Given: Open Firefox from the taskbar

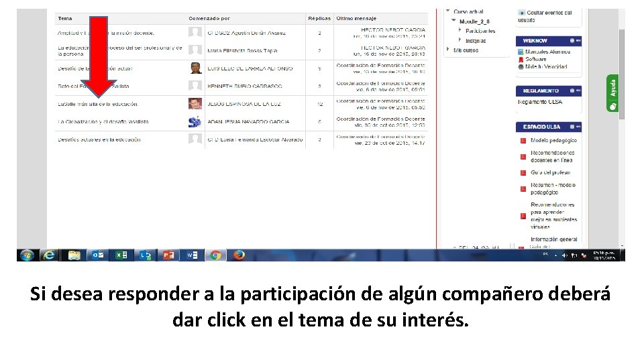Looking at the screenshot, I should pyautogui.click(x=239, y=255).
